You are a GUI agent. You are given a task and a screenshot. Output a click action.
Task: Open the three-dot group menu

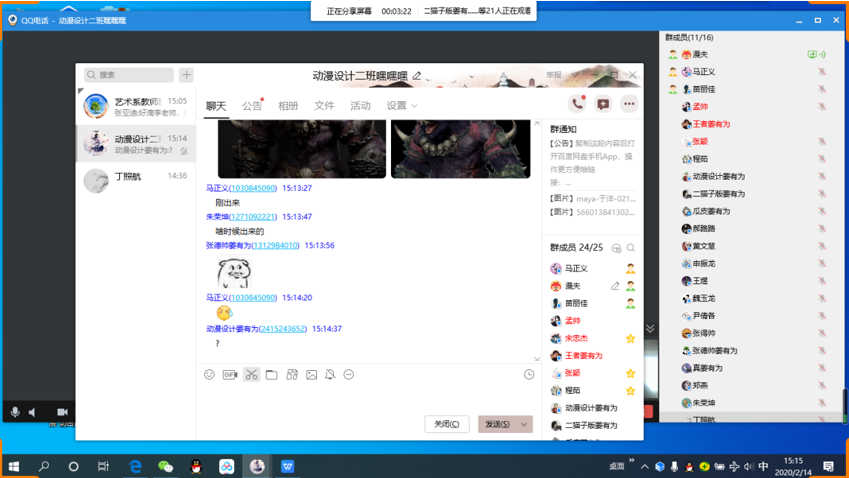[x=629, y=103]
